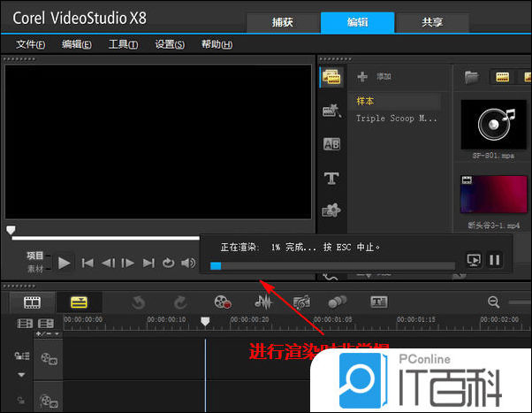Play the project preview
532x413 pixels.
pyautogui.click(x=64, y=263)
